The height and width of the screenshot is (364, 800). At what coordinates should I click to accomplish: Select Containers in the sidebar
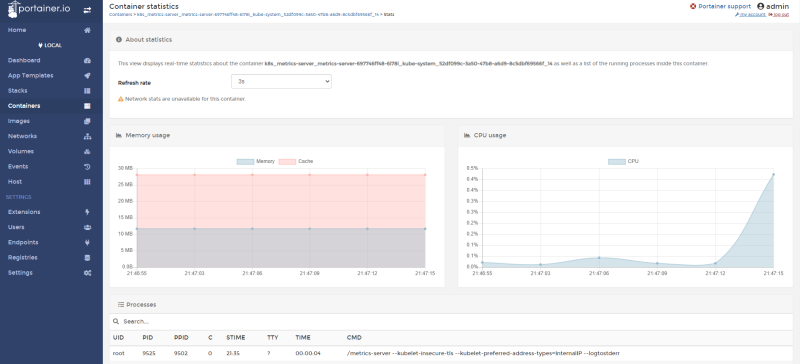(x=24, y=106)
